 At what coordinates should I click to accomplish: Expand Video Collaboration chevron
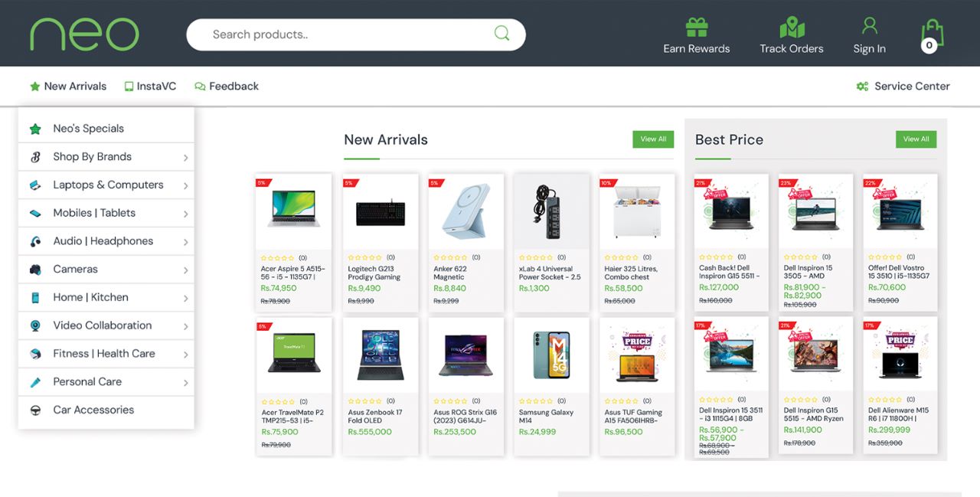pyautogui.click(x=185, y=326)
